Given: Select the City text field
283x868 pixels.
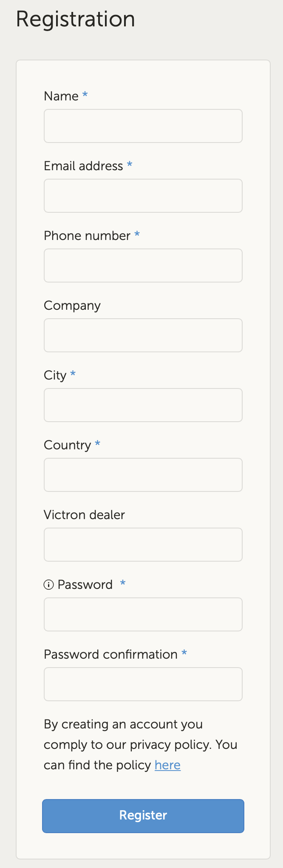Looking at the screenshot, I should (143, 405).
